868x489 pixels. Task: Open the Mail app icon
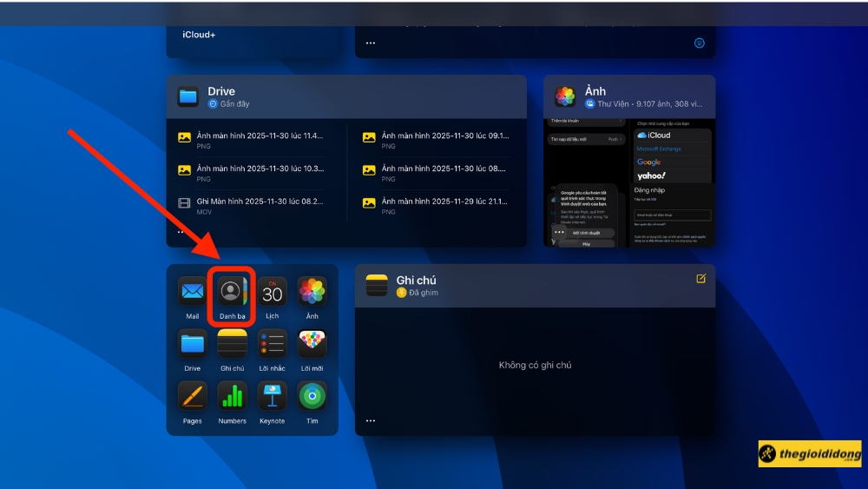point(192,292)
